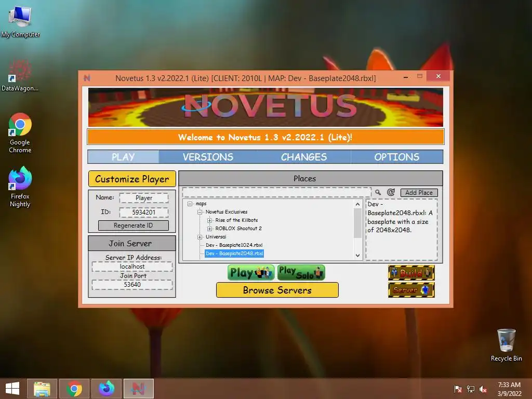The width and height of the screenshot is (532, 399).
Task: Click the search magnifier icon in Places
Action: click(x=378, y=192)
